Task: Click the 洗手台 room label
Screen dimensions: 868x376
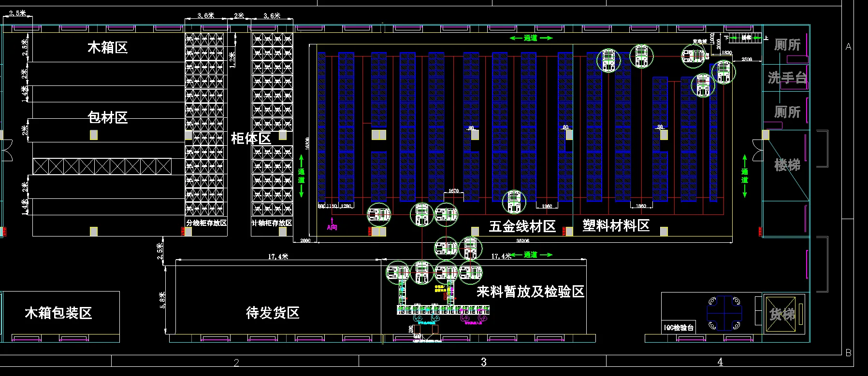Action: pos(787,77)
